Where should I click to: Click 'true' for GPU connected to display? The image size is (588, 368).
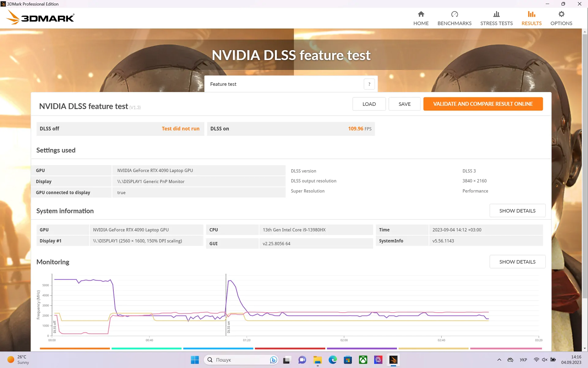tap(121, 193)
